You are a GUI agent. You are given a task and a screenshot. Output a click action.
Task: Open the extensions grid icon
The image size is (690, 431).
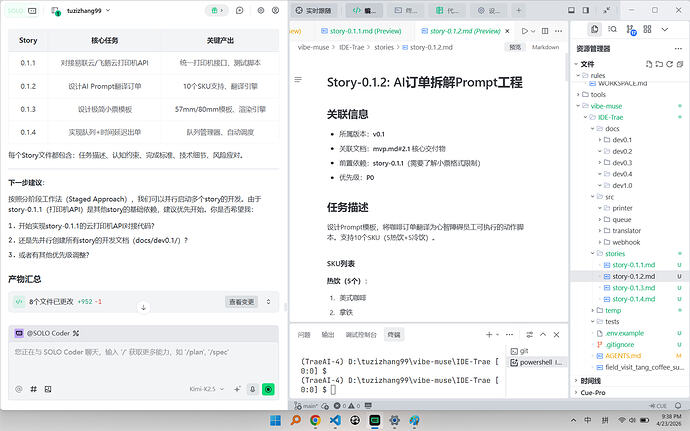coord(647,29)
